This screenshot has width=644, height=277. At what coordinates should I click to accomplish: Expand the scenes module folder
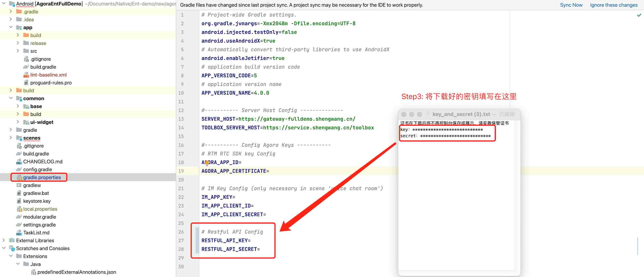11,137
